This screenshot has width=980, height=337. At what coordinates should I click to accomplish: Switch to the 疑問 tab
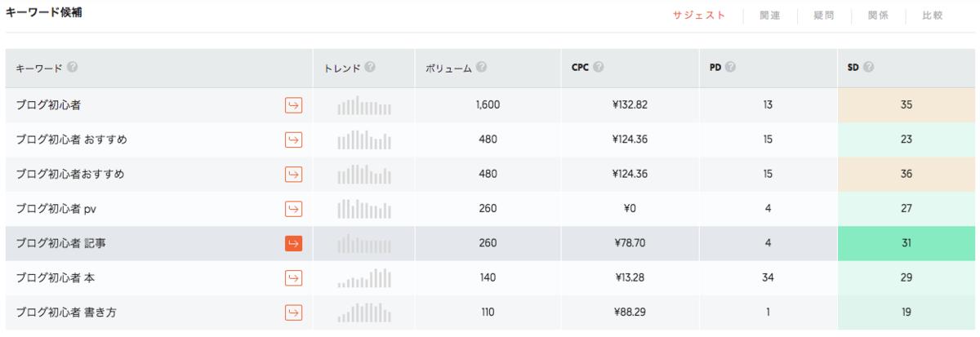(824, 16)
